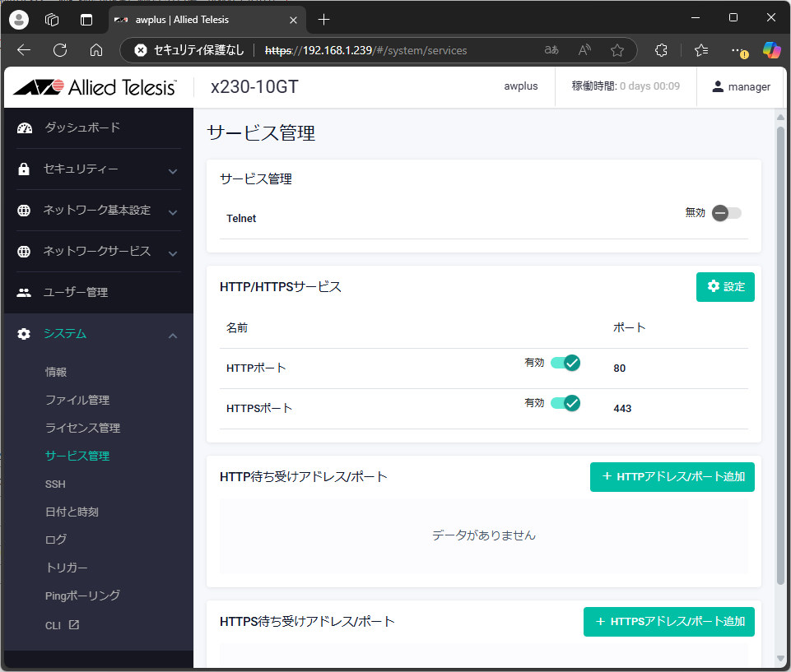Viewport: 791px width, 672px height.
Task: Open CLI external link icon
Action: 74,625
